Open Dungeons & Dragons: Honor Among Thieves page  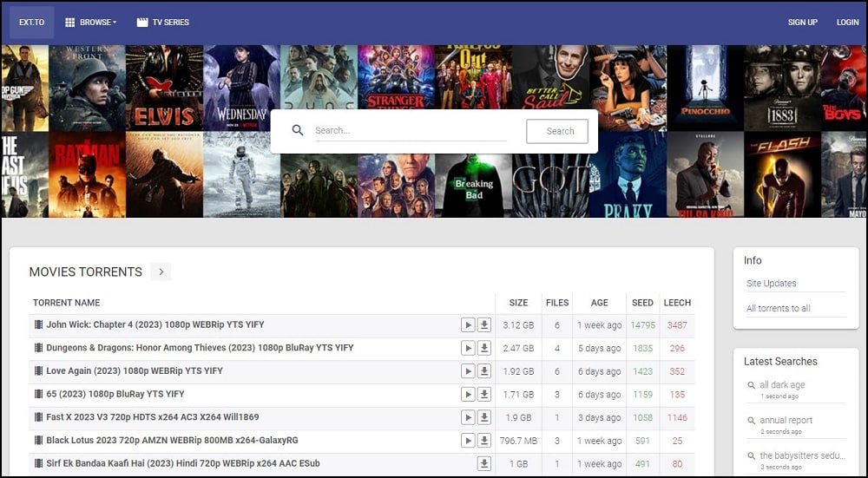point(200,348)
